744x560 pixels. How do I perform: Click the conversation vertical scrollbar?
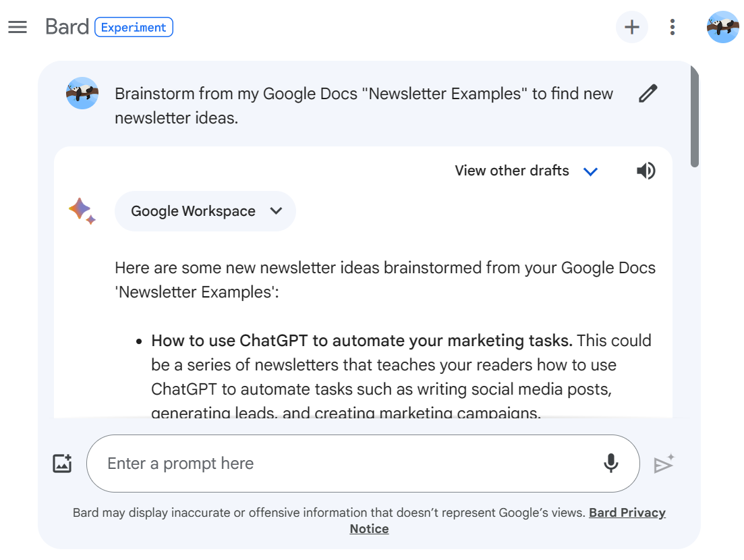[x=695, y=117]
